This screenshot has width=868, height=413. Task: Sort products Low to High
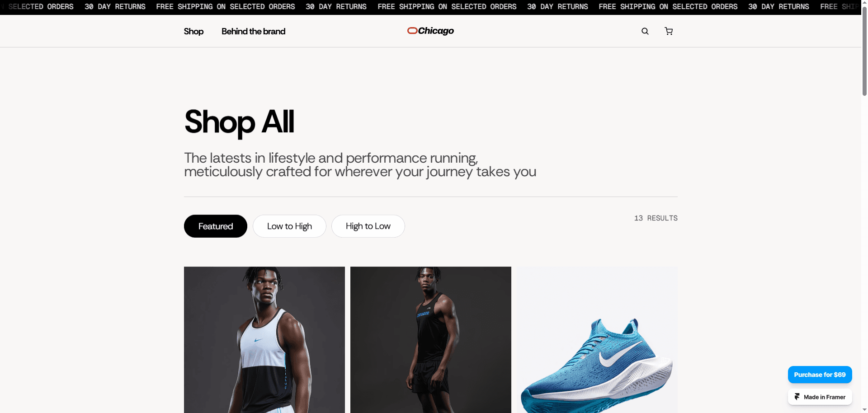coord(289,226)
